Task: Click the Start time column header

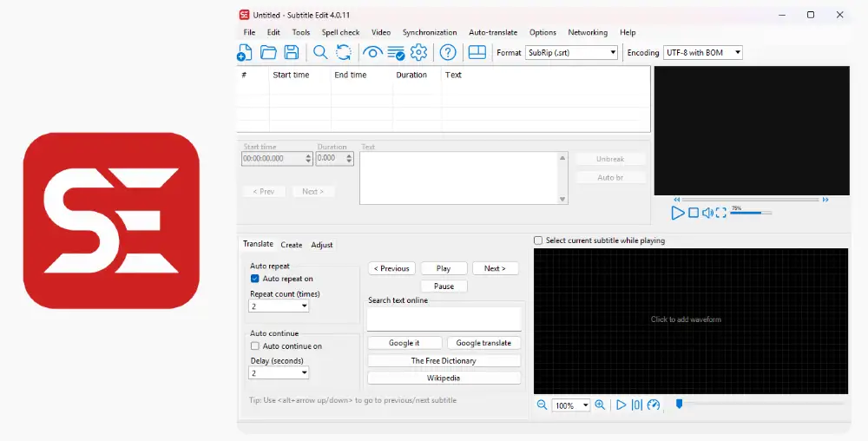Action: coord(299,76)
